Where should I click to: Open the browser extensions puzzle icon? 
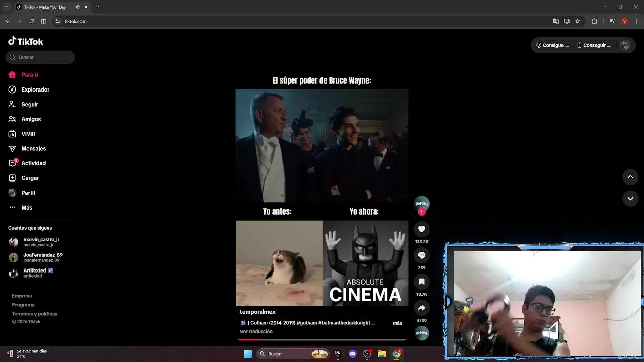tap(594, 21)
